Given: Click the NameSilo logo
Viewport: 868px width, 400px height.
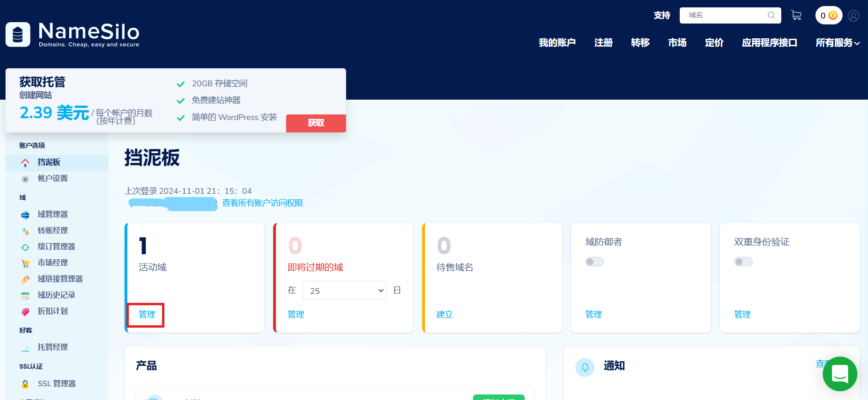Looking at the screenshot, I should click(x=72, y=35).
